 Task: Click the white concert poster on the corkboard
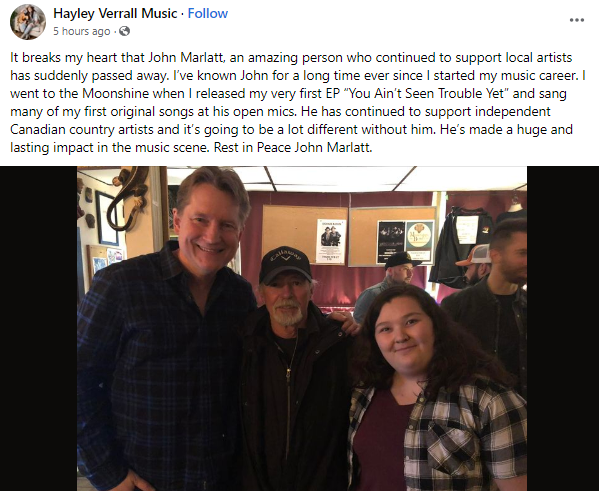pos(331,241)
